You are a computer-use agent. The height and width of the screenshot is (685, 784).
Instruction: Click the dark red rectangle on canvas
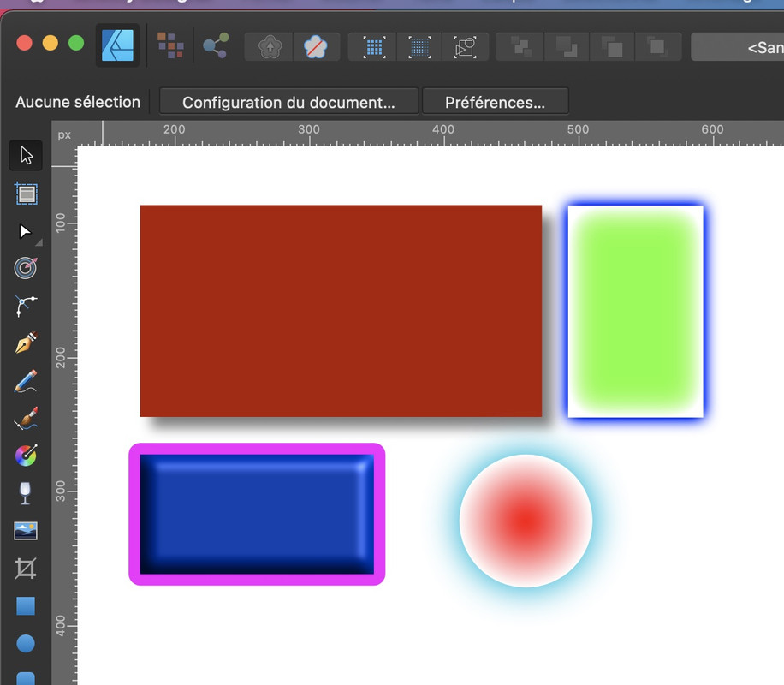[341, 311]
